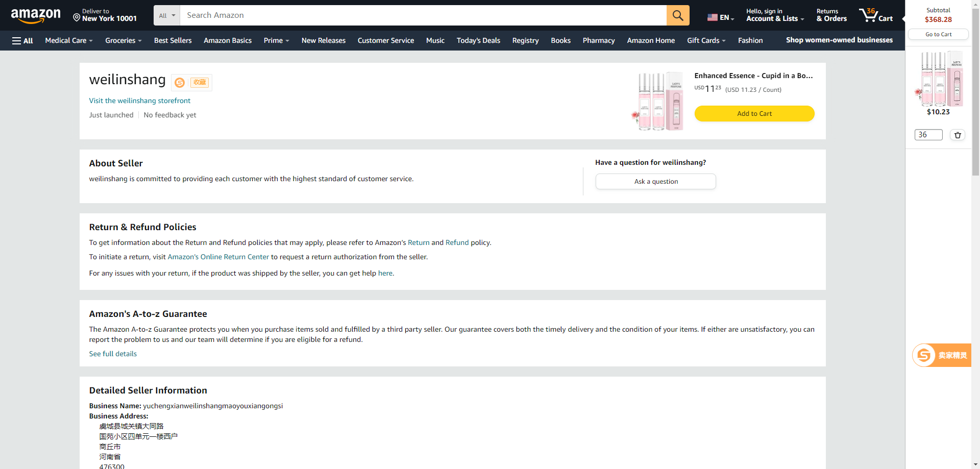
Task: Expand the Groceries dropdown
Action: point(123,40)
